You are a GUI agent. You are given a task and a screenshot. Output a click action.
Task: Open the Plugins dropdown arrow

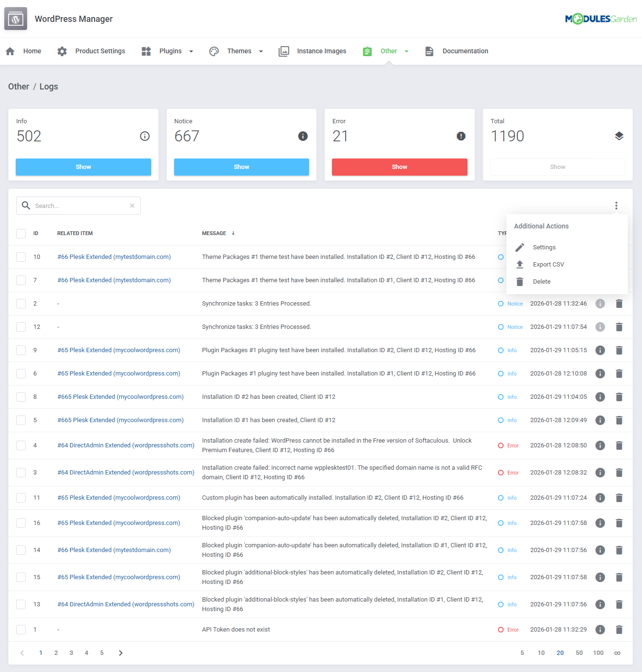tap(191, 51)
